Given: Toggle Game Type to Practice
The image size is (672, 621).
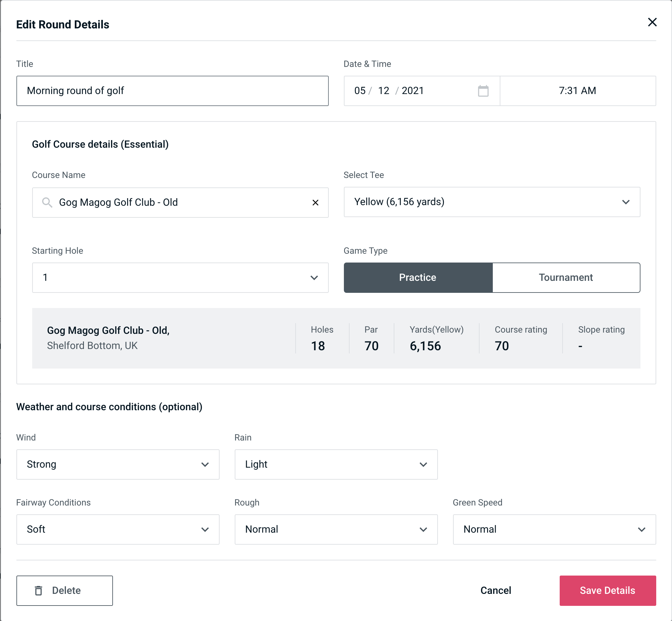Looking at the screenshot, I should (x=418, y=277).
